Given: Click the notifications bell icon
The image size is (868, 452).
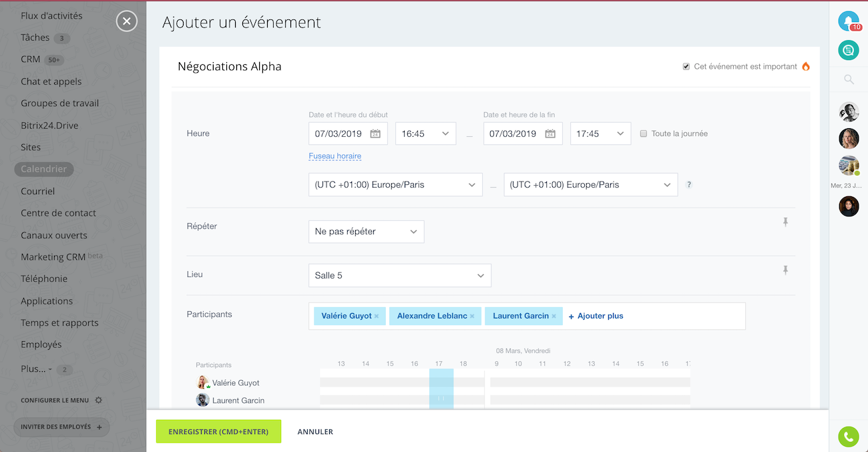Looking at the screenshot, I should point(848,21).
